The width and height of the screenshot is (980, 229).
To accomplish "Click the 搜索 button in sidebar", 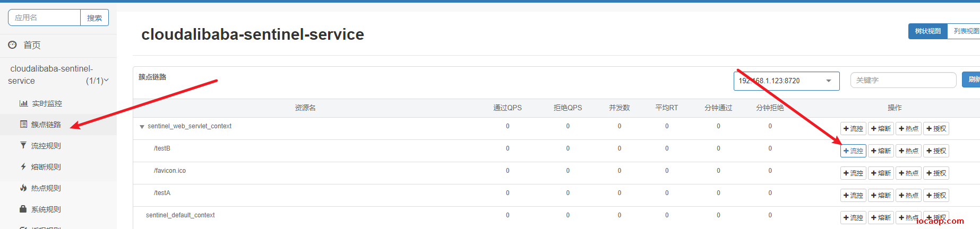I will pyautogui.click(x=94, y=17).
